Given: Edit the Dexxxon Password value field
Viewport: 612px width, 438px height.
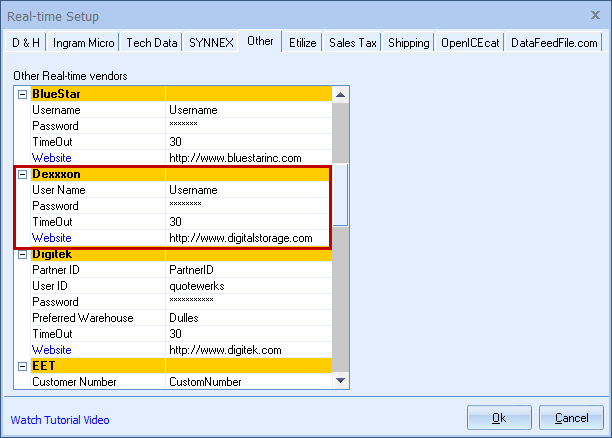Looking at the screenshot, I should pyautogui.click(x=247, y=206).
